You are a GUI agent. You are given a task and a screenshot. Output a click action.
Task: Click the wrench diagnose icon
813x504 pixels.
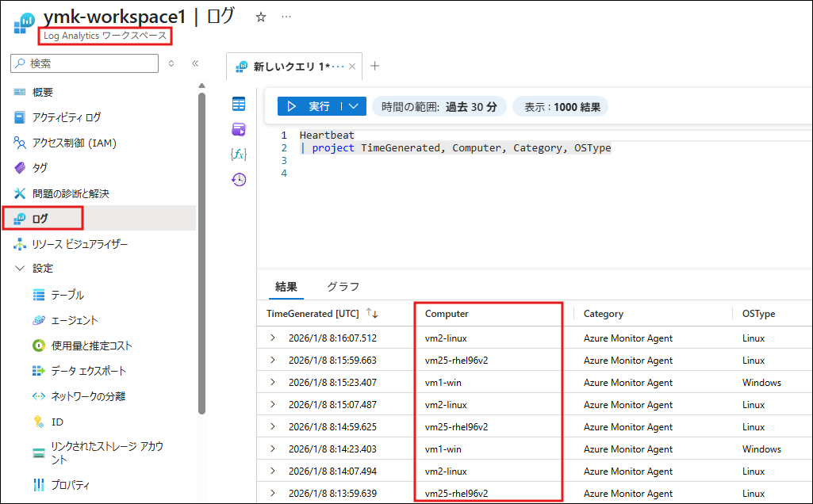20,193
